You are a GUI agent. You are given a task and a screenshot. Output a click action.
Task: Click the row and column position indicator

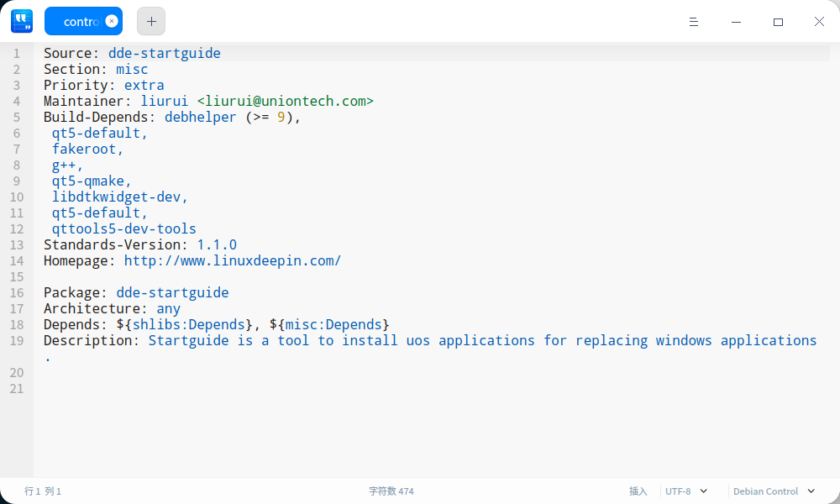pyautogui.click(x=43, y=491)
